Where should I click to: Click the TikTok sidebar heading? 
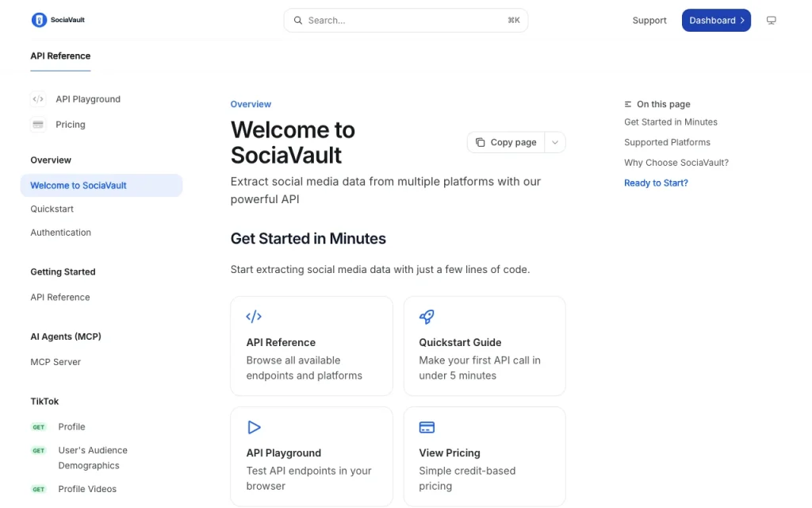tap(44, 401)
